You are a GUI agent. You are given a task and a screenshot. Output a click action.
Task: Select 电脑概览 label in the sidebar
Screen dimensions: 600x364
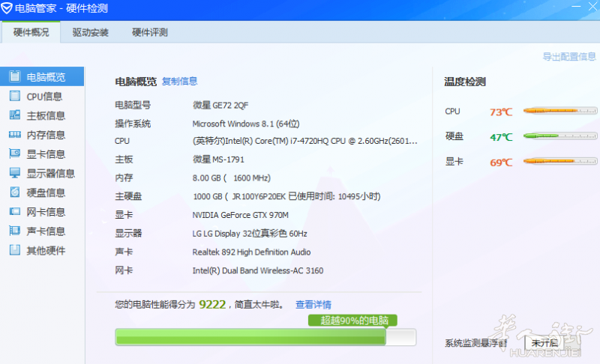tap(46, 77)
